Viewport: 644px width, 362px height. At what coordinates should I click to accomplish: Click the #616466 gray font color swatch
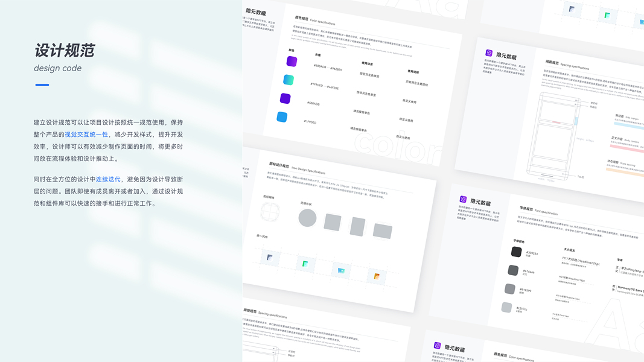click(x=513, y=270)
